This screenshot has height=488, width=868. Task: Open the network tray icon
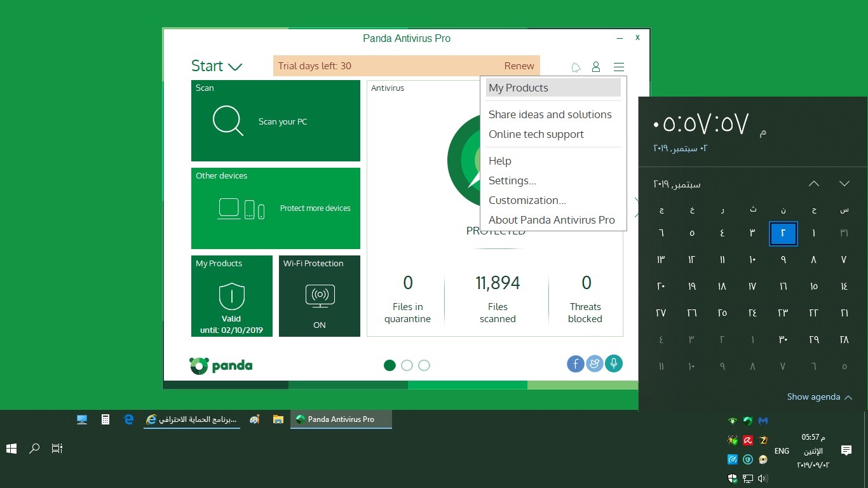click(748, 478)
